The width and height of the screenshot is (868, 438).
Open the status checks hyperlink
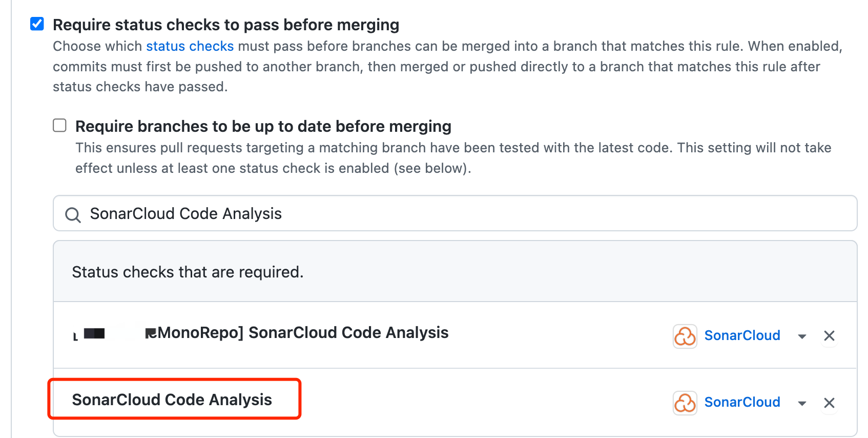point(190,46)
